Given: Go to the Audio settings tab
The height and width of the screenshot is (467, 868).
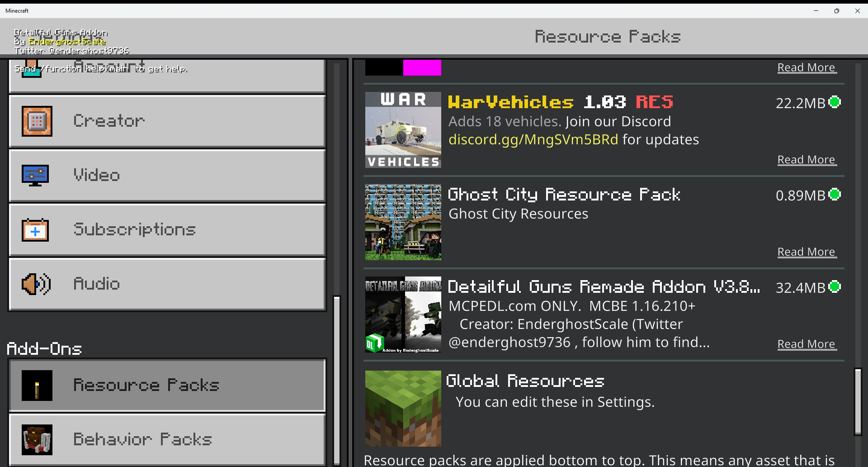Looking at the screenshot, I should 167,284.
